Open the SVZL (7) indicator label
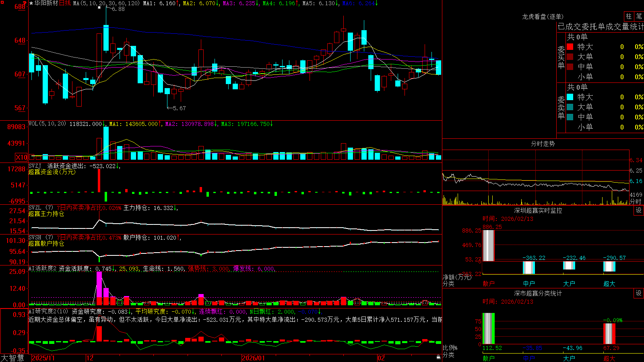644x362 pixels. [41, 208]
